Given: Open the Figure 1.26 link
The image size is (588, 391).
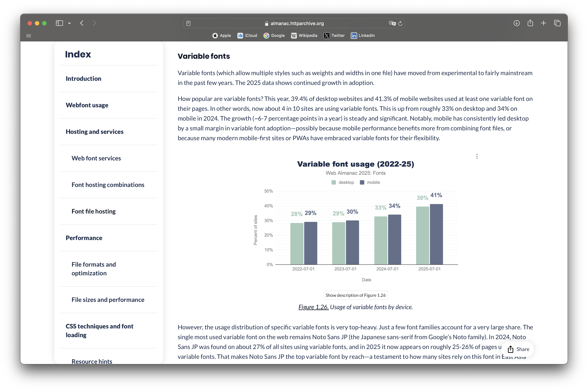Looking at the screenshot, I should 313,307.
